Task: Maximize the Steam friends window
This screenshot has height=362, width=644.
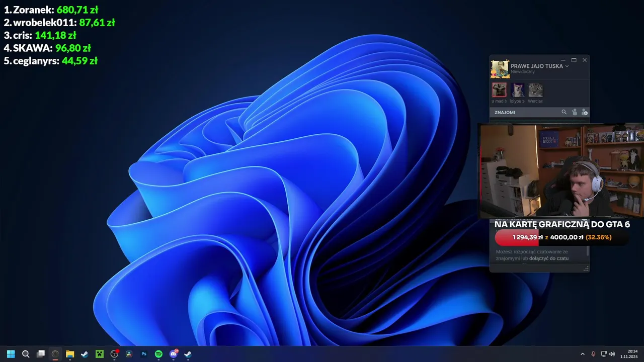Action: tap(574, 60)
